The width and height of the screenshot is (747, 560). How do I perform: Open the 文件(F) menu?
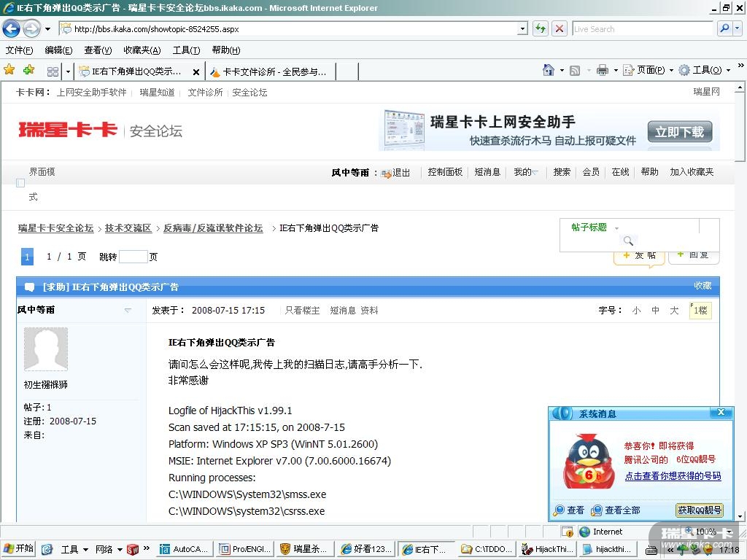coord(19,50)
